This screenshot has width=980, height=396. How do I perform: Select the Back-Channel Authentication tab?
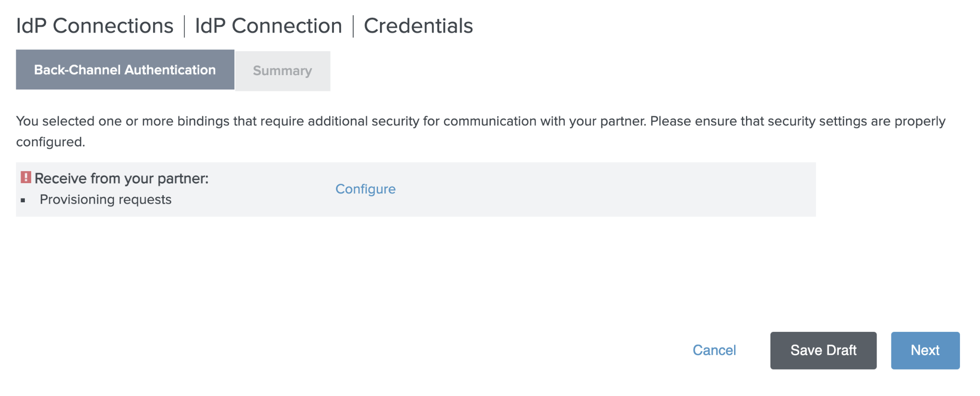[125, 70]
